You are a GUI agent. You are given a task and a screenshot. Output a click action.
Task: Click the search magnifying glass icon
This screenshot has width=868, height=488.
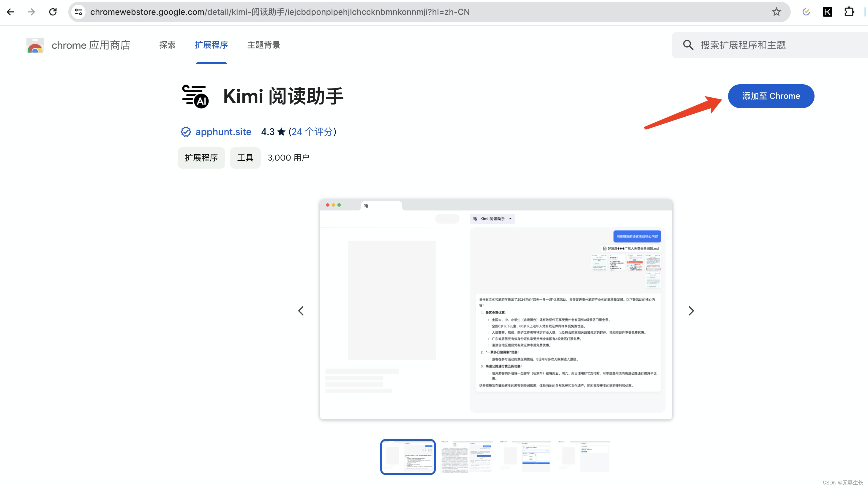click(689, 45)
